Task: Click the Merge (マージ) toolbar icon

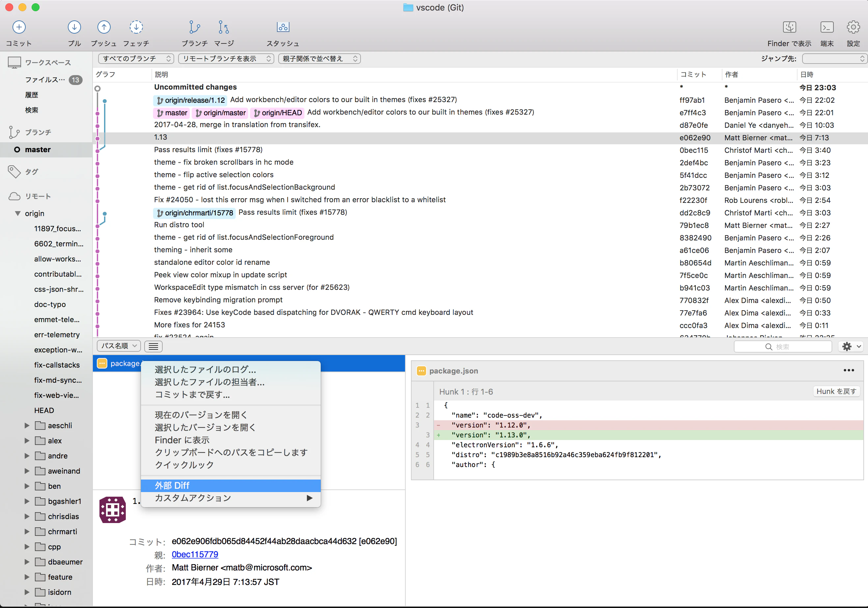Action: click(x=224, y=27)
